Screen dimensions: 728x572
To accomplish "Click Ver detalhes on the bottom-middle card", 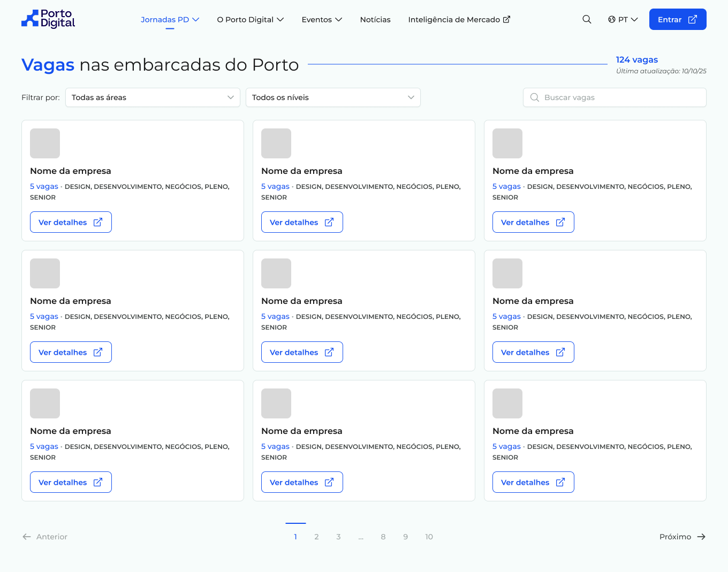I will click(302, 482).
